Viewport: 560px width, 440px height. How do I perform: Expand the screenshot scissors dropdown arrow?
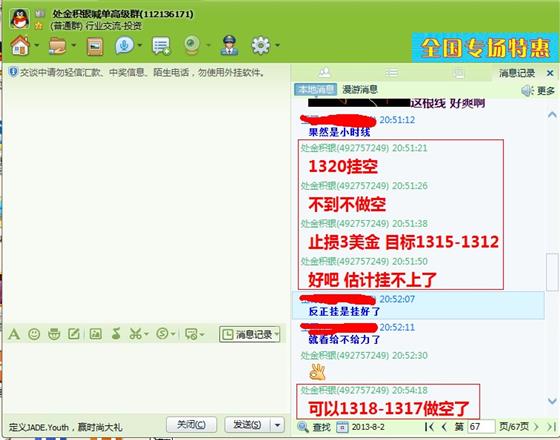146,334
